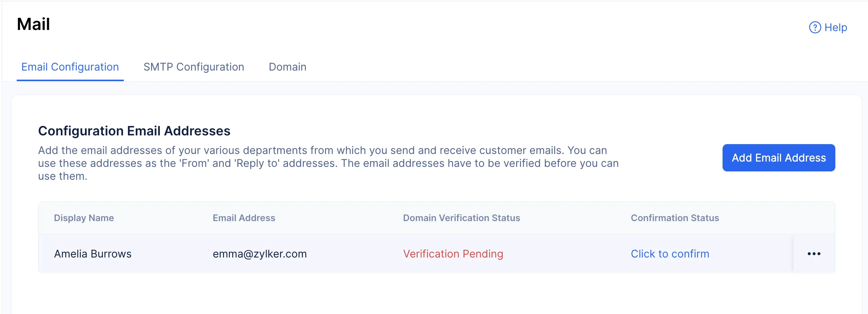Select the Confirmation Status column header
Viewport: 868px width, 314px height.
675,218
